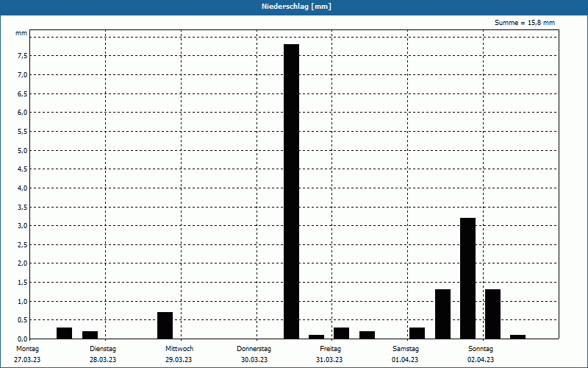The image size is (588, 368).
Task: Click the date 31.03.23
Action: point(329,360)
